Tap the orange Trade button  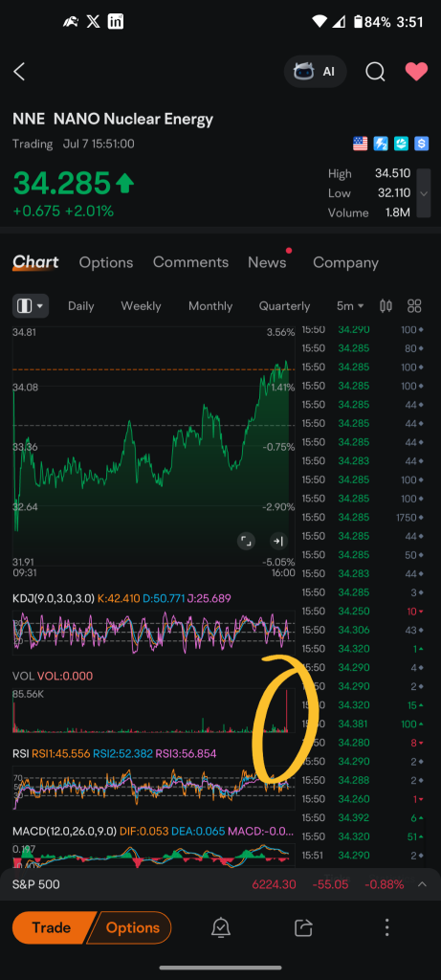[x=52, y=928]
